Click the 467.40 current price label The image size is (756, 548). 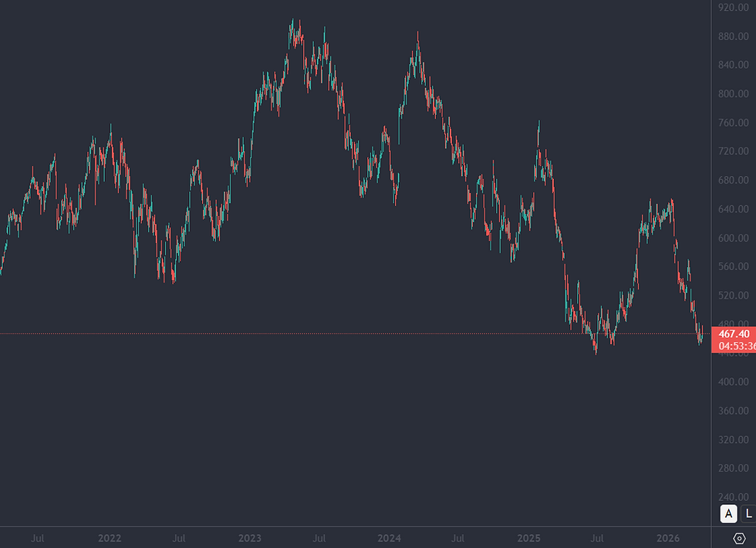tap(734, 333)
